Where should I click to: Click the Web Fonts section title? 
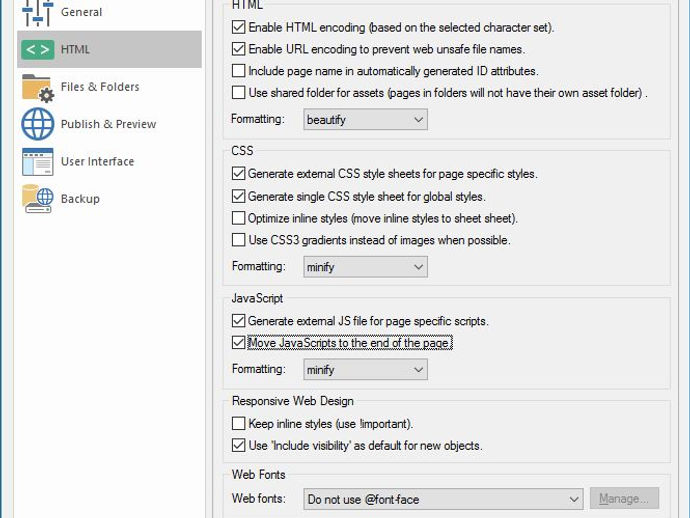pyautogui.click(x=259, y=474)
